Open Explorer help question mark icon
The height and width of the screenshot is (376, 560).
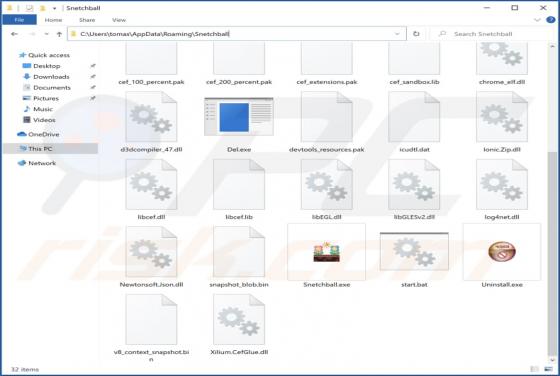click(550, 20)
